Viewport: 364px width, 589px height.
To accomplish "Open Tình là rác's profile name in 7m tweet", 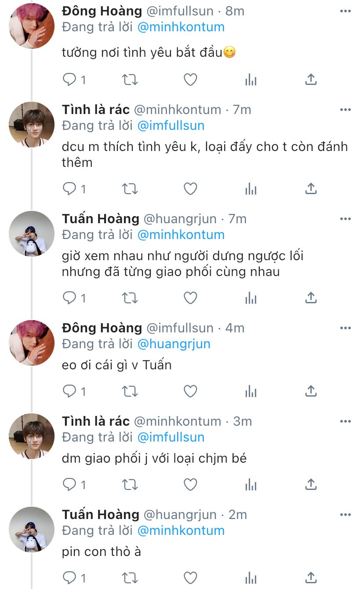I will coord(96,110).
